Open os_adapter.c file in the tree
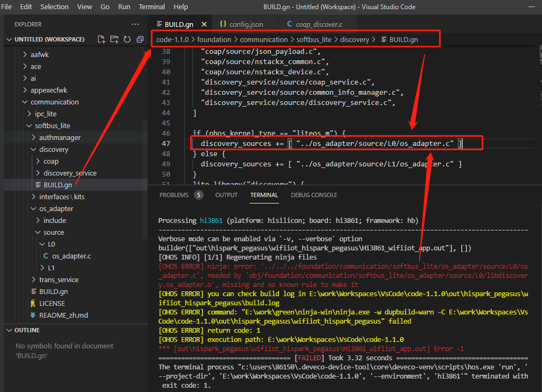 coord(71,256)
